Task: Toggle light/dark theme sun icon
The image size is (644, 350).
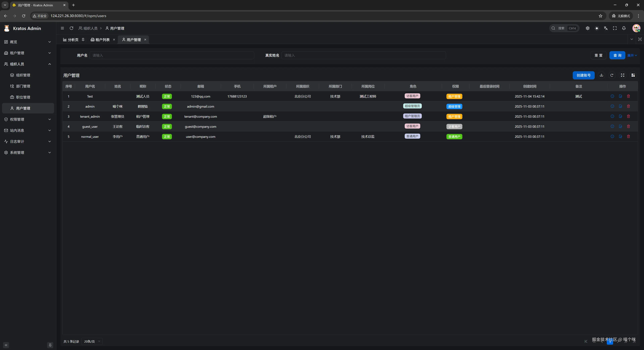Action: (597, 28)
